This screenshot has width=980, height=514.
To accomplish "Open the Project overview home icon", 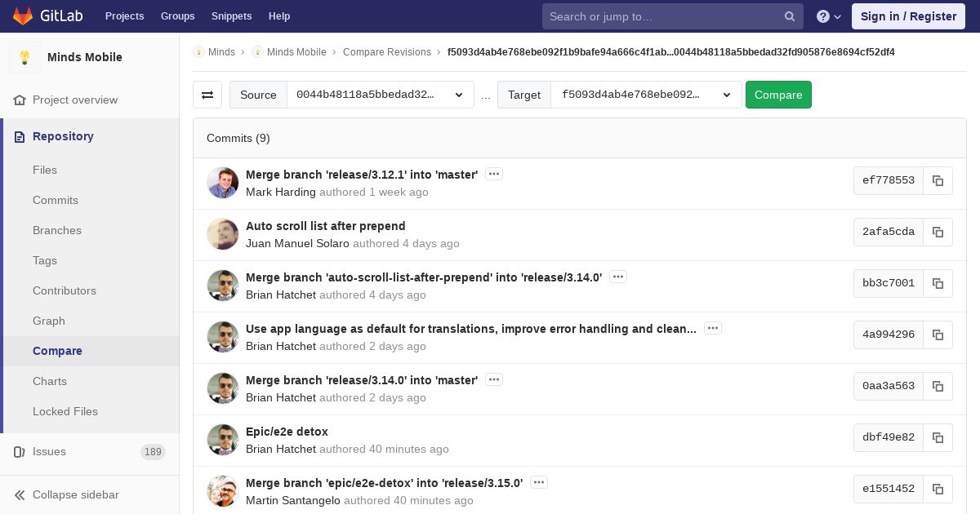I will 20,100.
